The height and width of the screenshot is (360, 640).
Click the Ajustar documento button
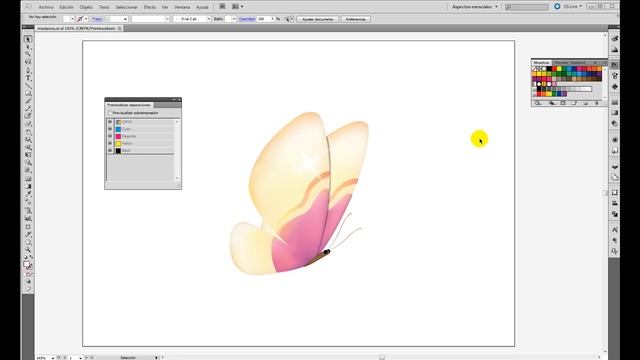point(318,19)
